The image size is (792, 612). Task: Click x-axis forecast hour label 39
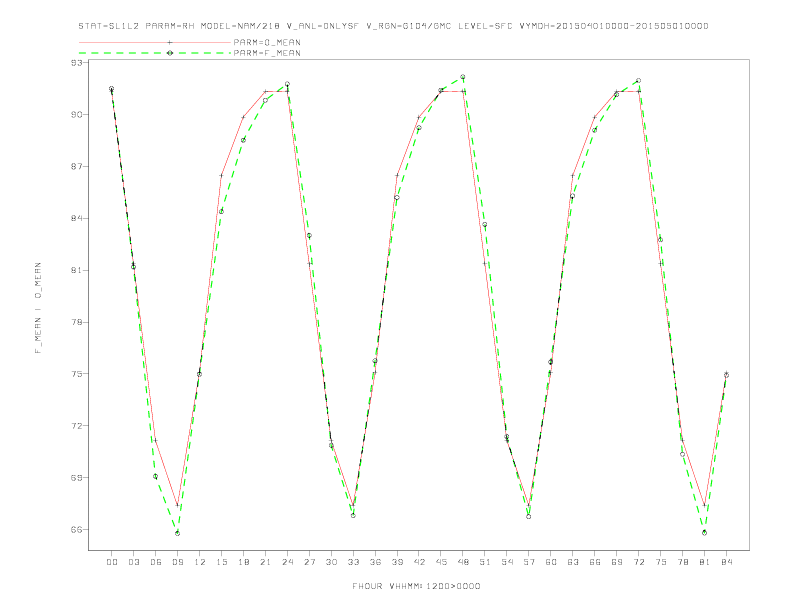398,562
